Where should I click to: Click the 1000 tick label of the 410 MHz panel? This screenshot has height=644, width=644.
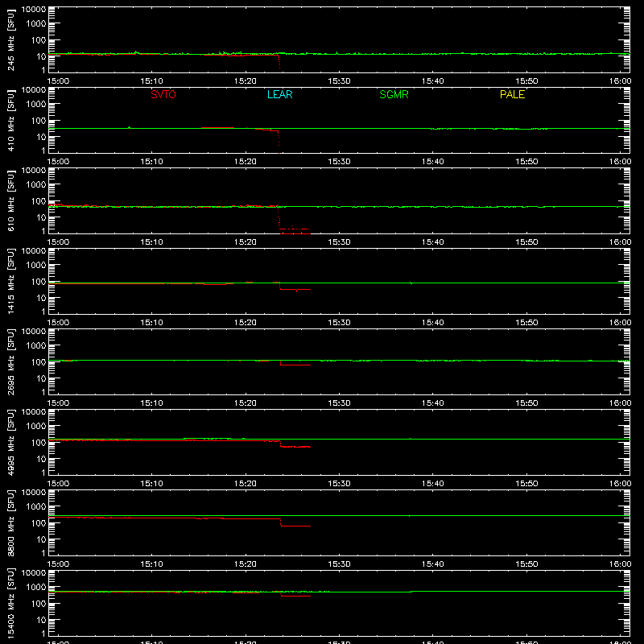[x=36, y=105]
